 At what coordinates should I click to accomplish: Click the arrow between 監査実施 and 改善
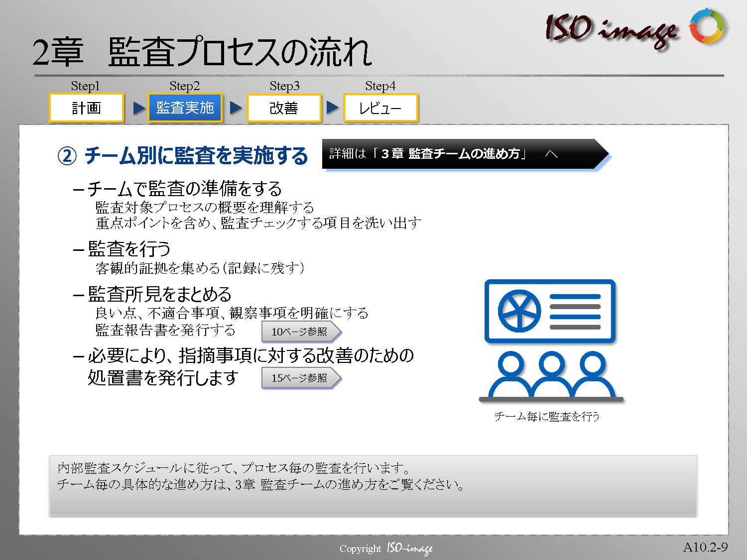(236, 108)
